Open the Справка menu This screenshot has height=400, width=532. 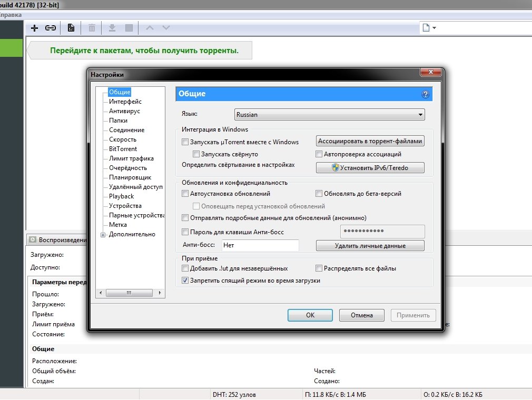click(x=11, y=15)
